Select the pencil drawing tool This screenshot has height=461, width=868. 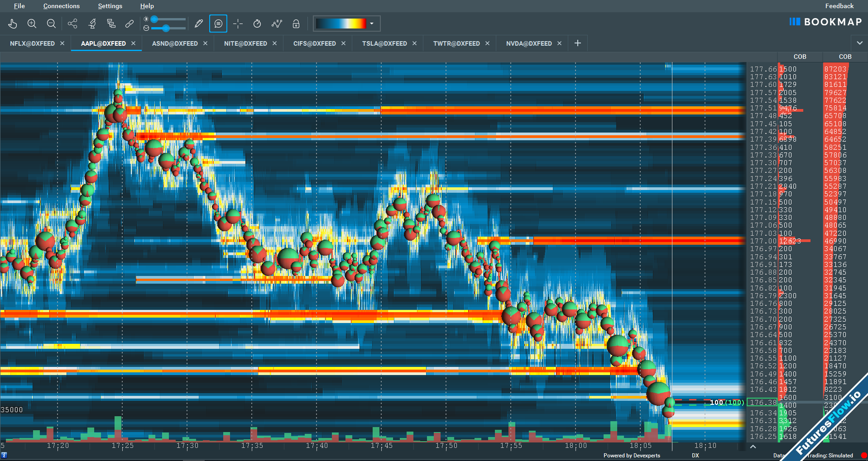tap(198, 24)
